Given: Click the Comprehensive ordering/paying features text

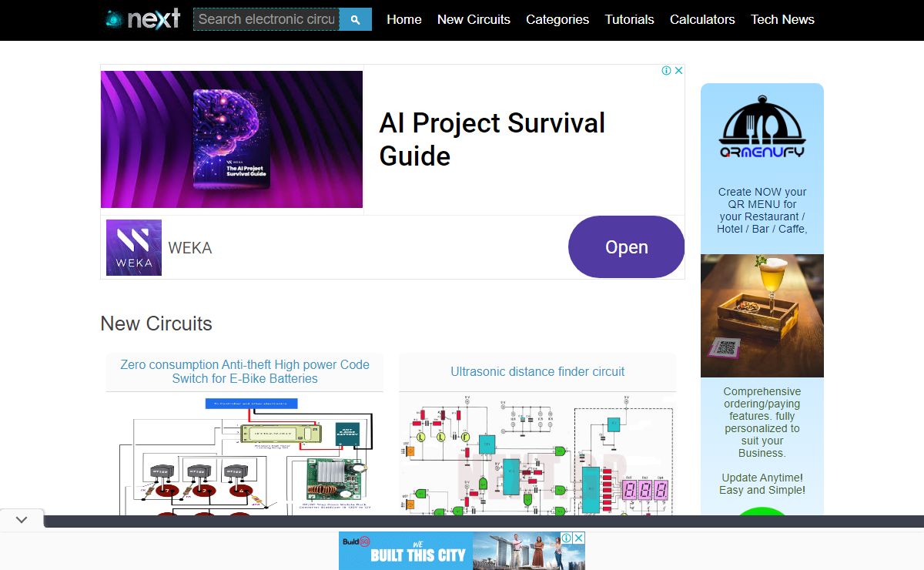Looking at the screenshot, I should click(762, 422).
